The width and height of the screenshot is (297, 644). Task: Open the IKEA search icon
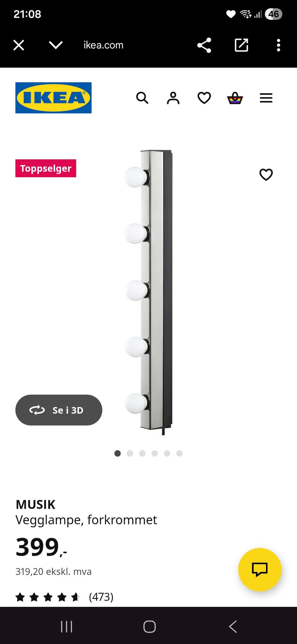point(142,98)
